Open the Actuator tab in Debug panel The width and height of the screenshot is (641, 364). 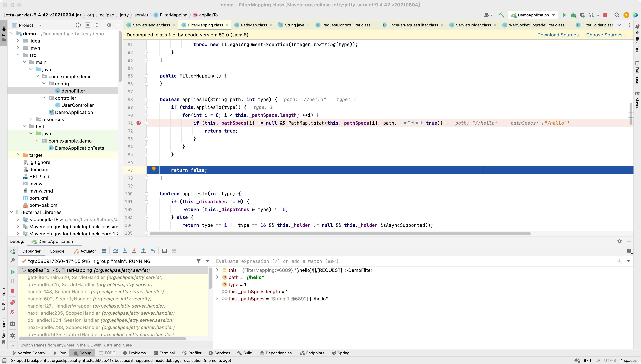point(85,251)
